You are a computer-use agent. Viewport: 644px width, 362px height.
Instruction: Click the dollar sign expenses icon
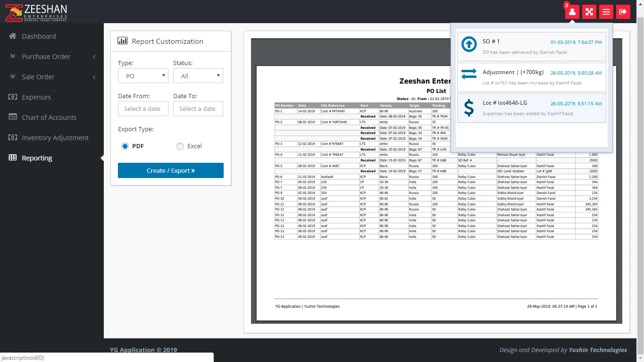[468, 108]
